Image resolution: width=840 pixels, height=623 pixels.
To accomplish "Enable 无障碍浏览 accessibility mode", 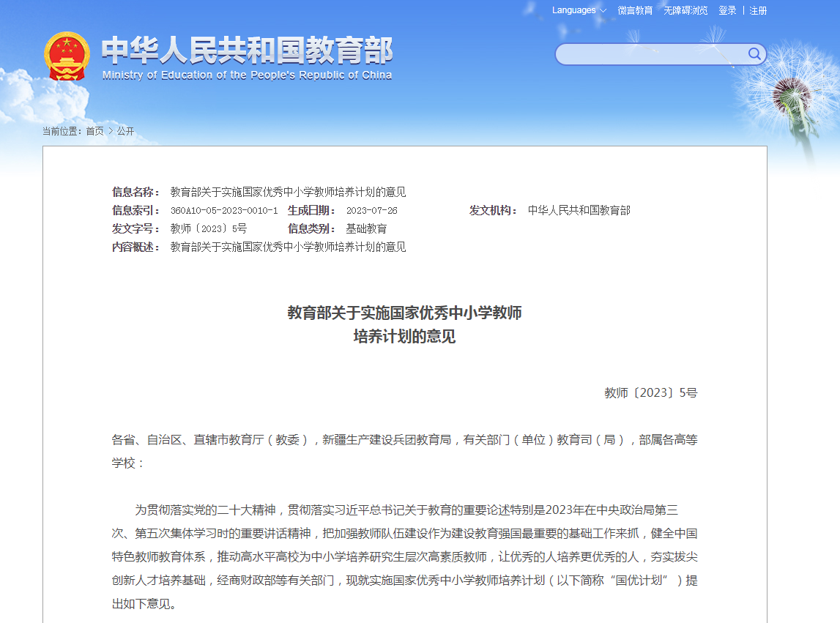I will click(x=685, y=10).
